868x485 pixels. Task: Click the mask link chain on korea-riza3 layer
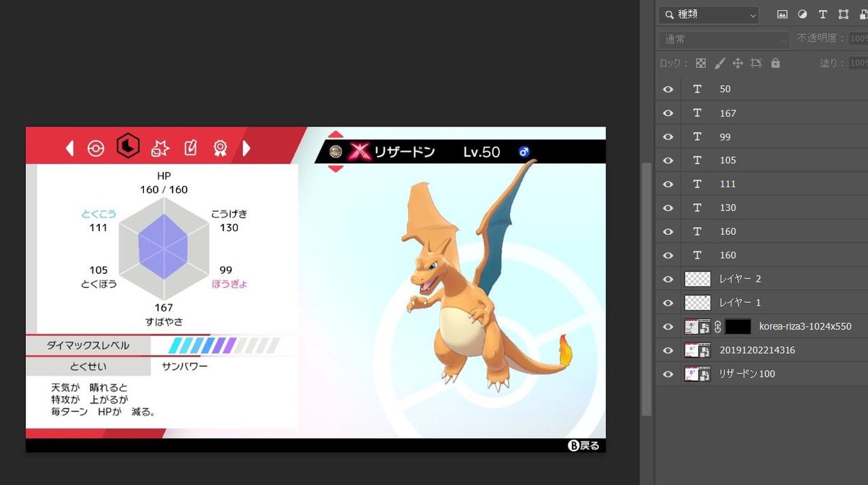[718, 326]
